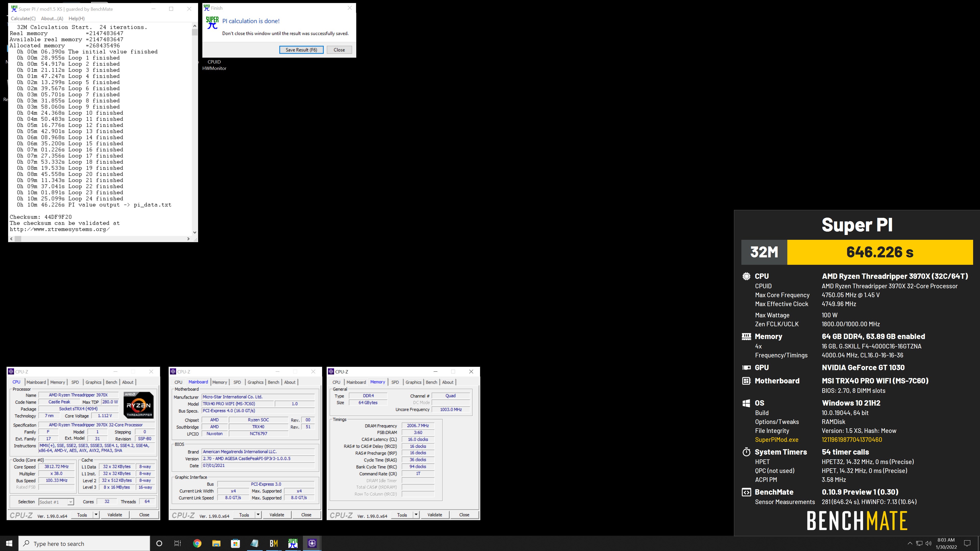Click the Core Speed value 3812.72 MHz
Screen dimensions: 980x551
[56, 467]
